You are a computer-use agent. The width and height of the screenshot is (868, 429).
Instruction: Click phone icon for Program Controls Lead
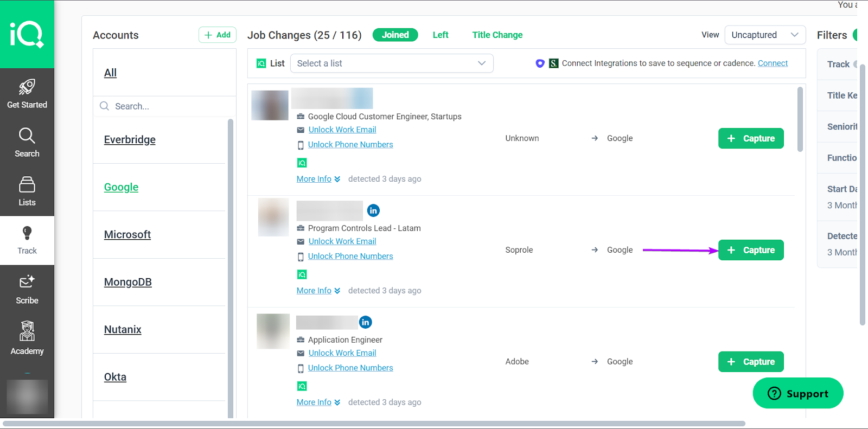pyautogui.click(x=301, y=257)
